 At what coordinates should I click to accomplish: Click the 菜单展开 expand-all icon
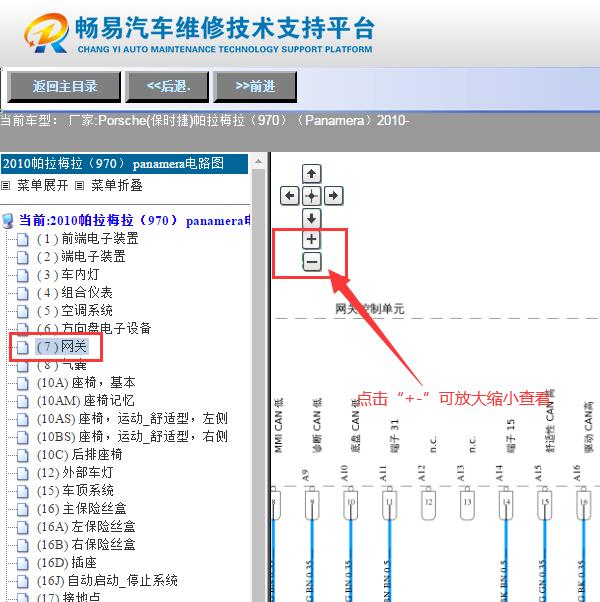(x=5, y=186)
